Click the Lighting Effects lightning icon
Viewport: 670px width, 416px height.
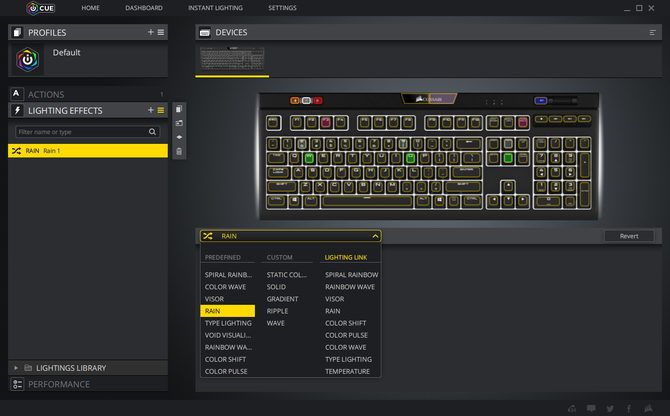tap(17, 110)
